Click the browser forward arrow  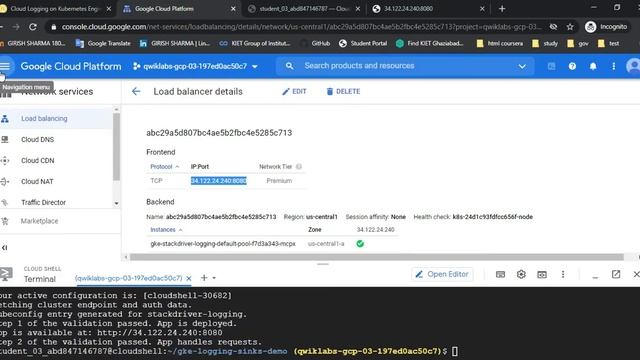pyautogui.click(x=16, y=27)
